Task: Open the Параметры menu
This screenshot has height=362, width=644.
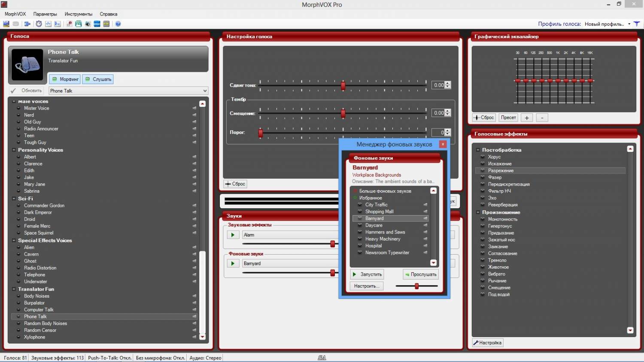Action: click(x=45, y=14)
